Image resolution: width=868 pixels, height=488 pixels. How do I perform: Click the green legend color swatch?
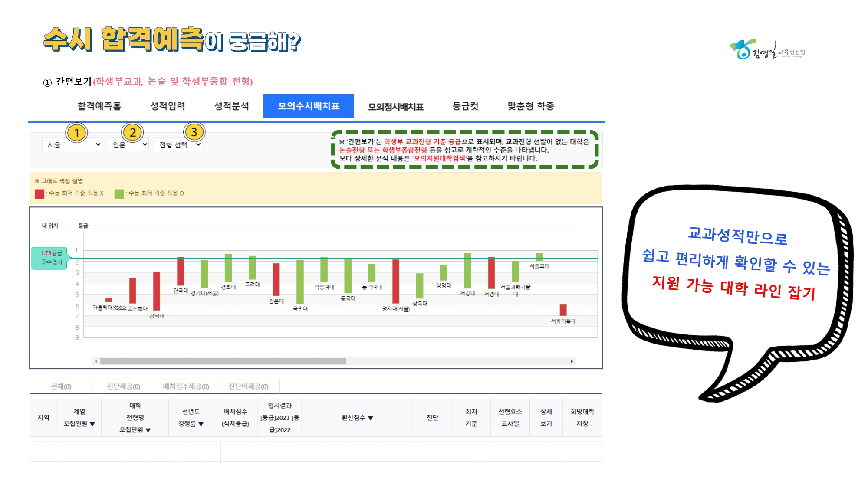[x=119, y=193]
